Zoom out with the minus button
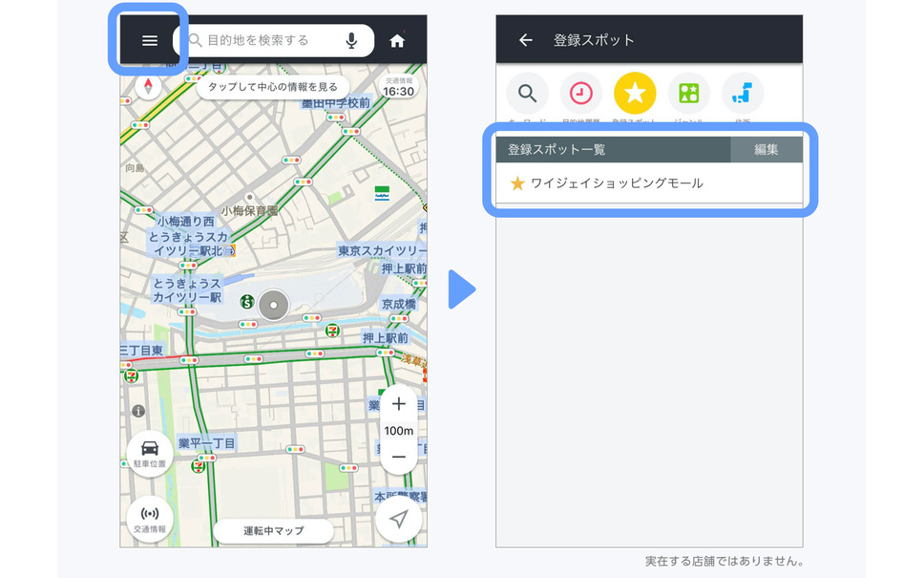Viewport: 924px width, 578px height. pos(399,457)
